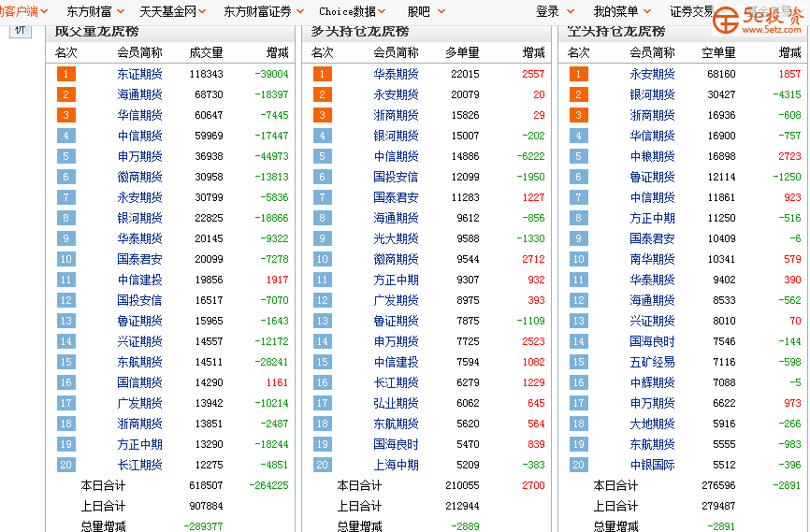Select long volume value 22015

click(x=465, y=74)
